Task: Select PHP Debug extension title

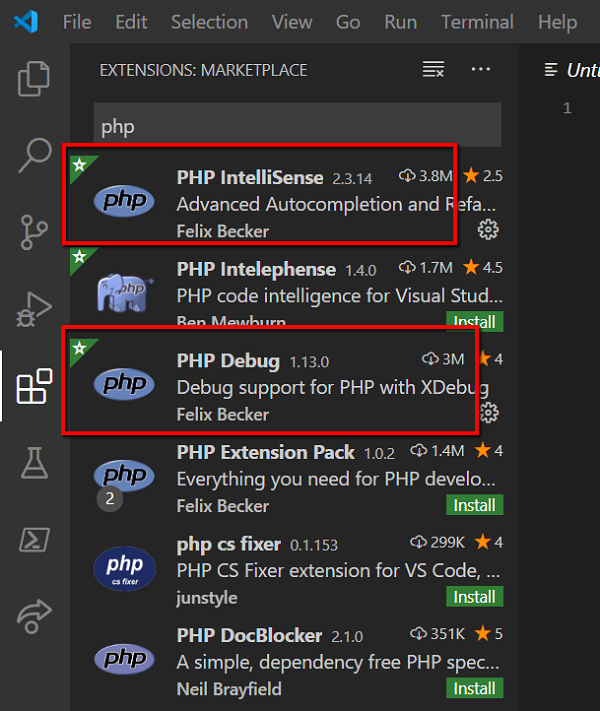Action: pos(228,361)
